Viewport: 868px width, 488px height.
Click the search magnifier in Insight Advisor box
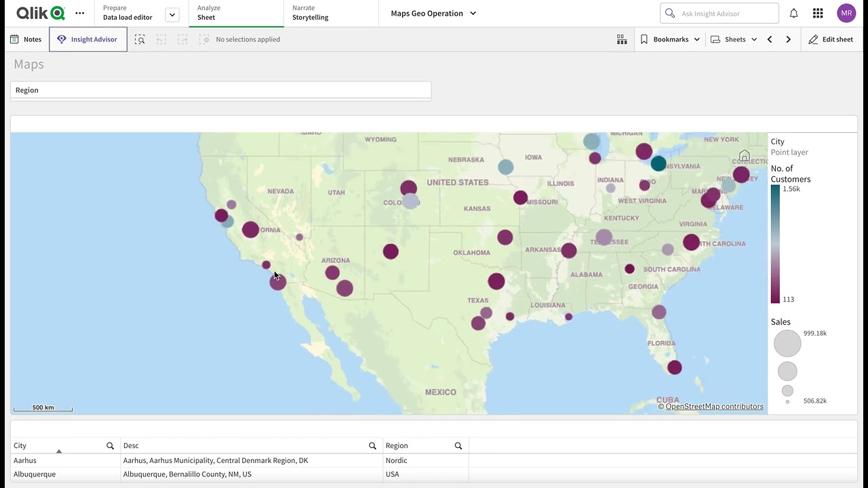tap(670, 13)
